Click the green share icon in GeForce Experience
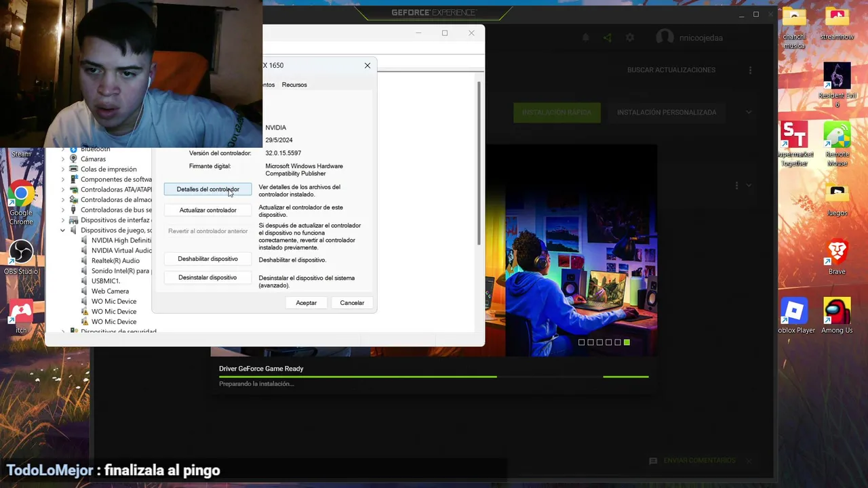Viewport: 868px width, 488px height. click(608, 38)
